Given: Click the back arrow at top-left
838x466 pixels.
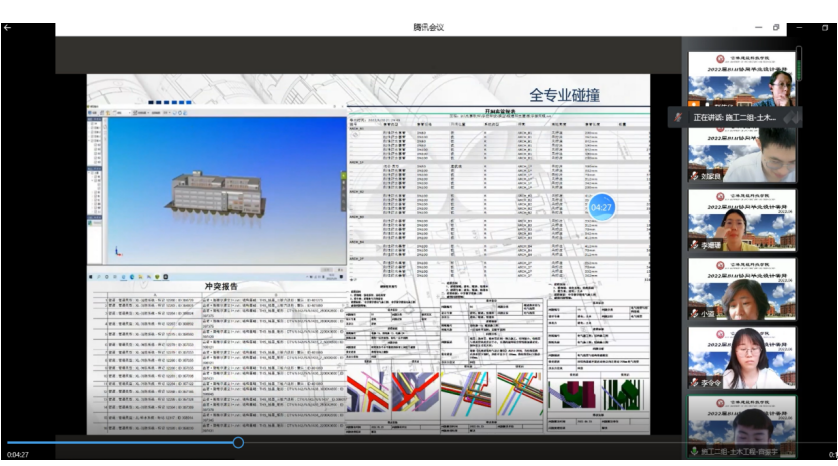Looking at the screenshot, I should click(x=8, y=27).
